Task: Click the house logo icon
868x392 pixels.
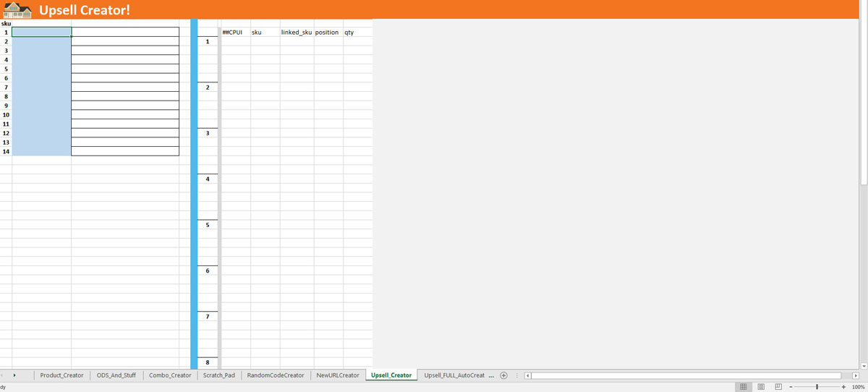Action: [17, 9]
